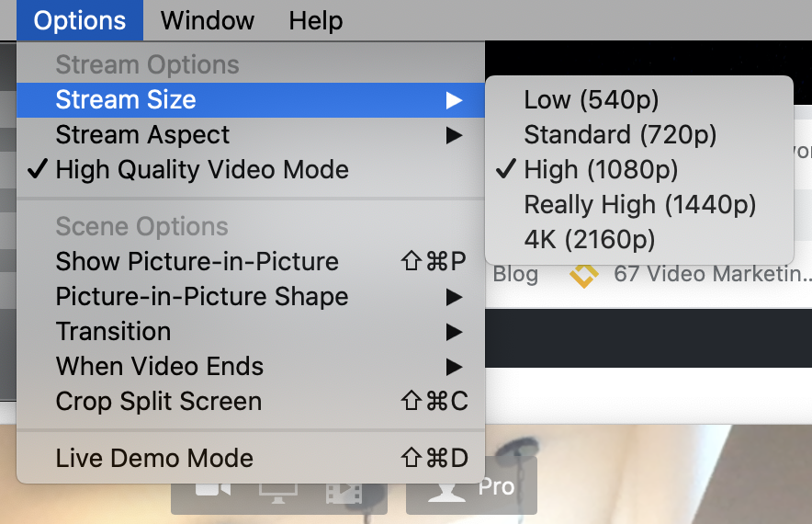Open the Help menu

pyautogui.click(x=315, y=21)
